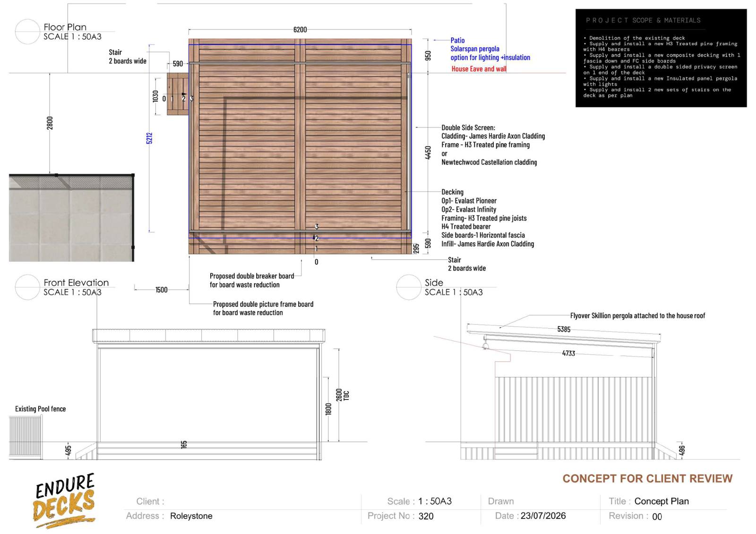Screen dimensions: 756x534
Task: Click the 'Existing Pool fence' label
Action: pyautogui.click(x=40, y=409)
